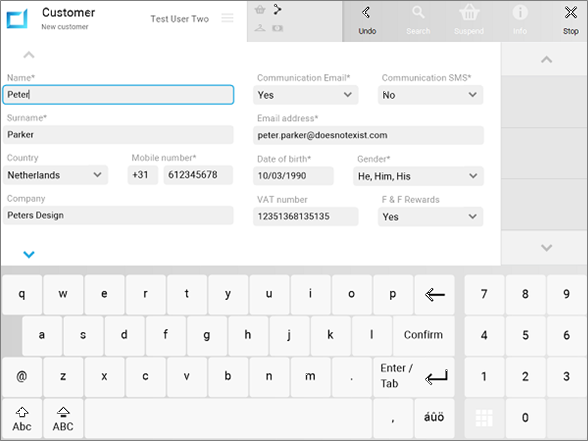The height and width of the screenshot is (441, 588).
Task: Tap the comma key
Action: coord(393,419)
